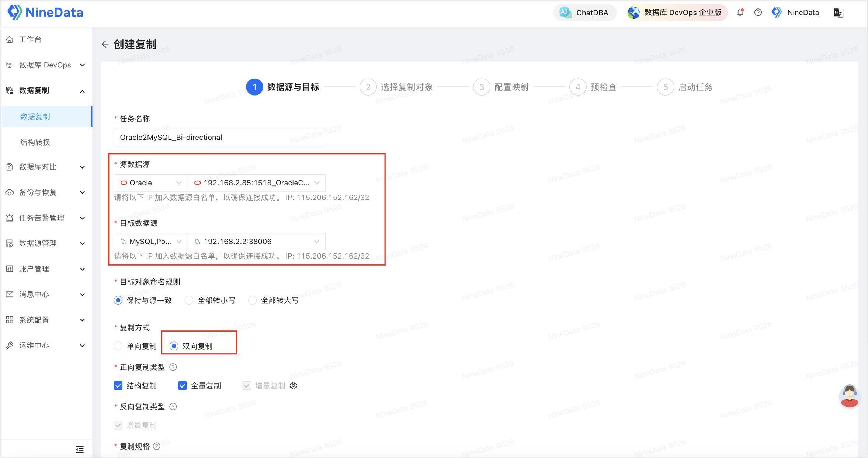Click step 4 预检查
The width and height of the screenshot is (868, 458).
[x=593, y=87]
